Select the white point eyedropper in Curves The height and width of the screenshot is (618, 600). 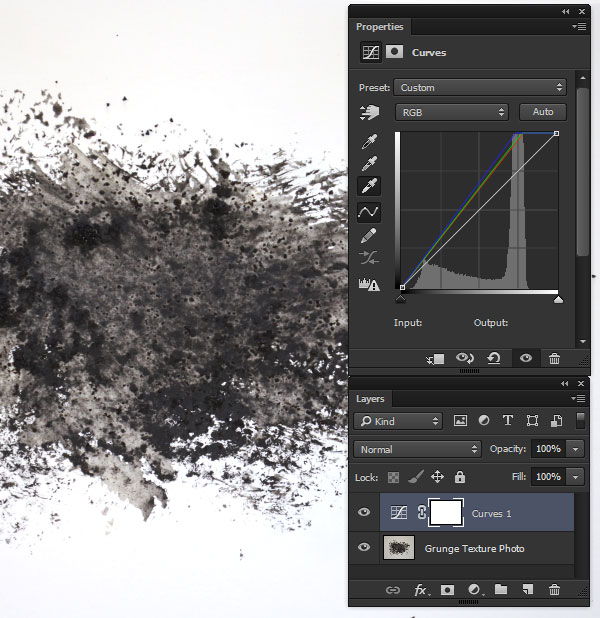click(369, 186)
